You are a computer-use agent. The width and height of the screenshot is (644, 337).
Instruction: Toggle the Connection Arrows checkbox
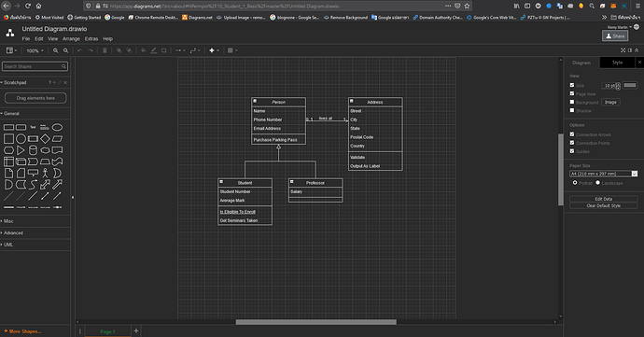click(572, 134)
